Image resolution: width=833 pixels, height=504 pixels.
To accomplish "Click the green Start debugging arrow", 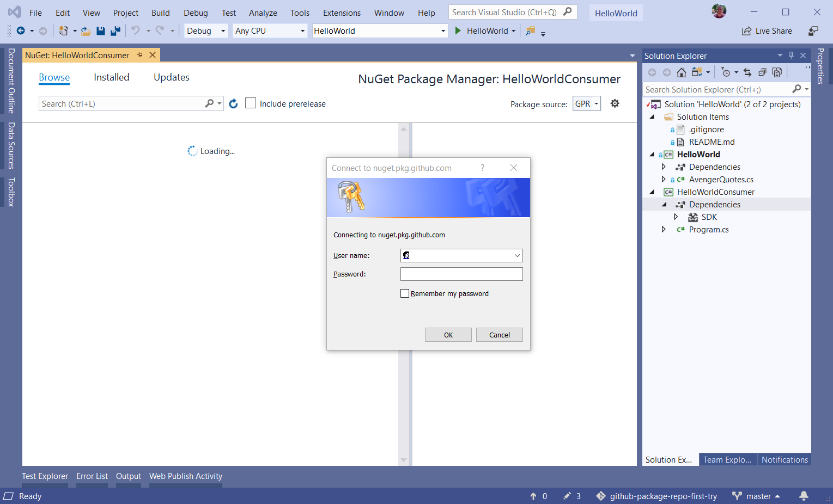I will (458, 31).
